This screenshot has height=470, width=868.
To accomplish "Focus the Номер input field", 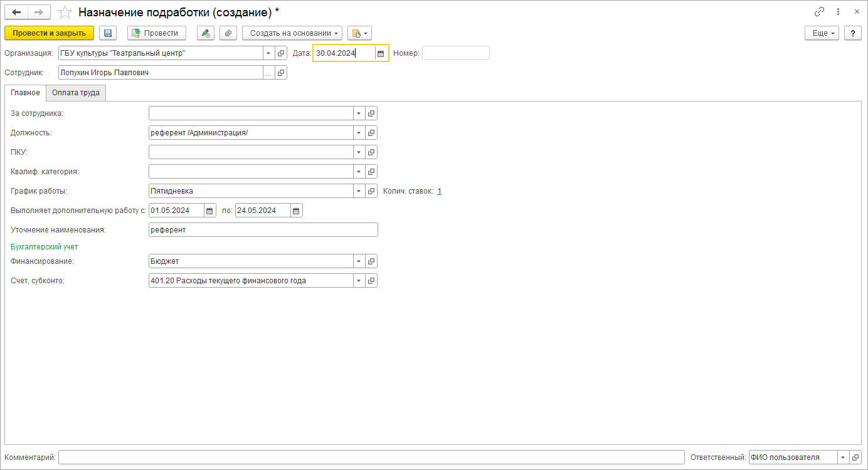I will click(x=456, y=53).
